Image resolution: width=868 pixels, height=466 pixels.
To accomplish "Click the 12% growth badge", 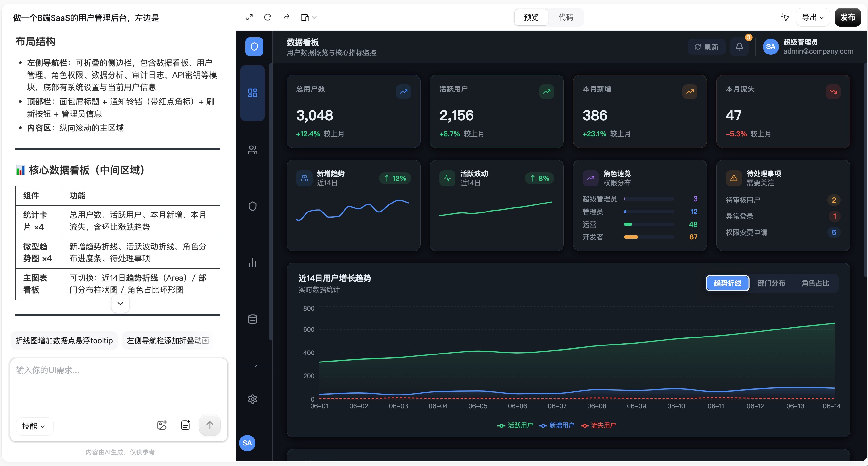I will (x=395, y=178).
